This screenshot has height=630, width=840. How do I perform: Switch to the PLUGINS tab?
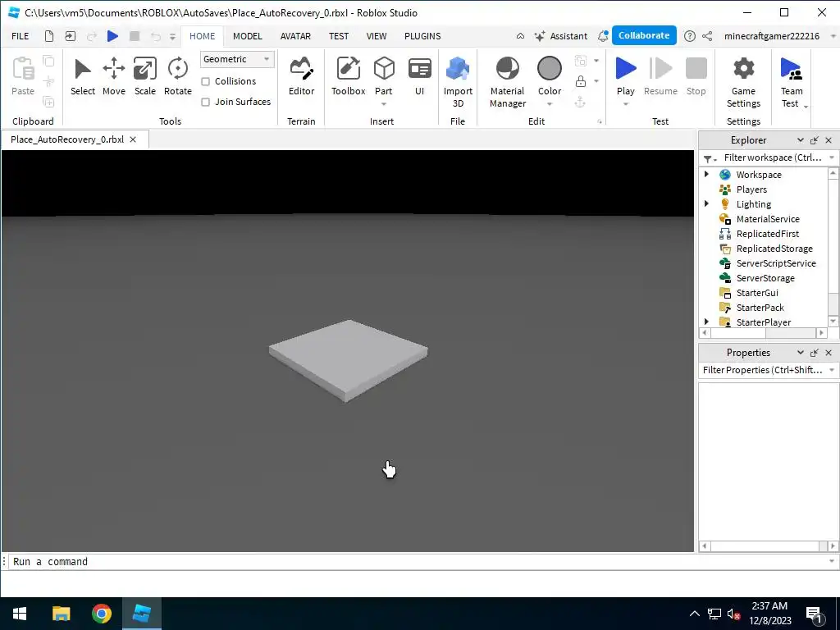coord(422,36)
